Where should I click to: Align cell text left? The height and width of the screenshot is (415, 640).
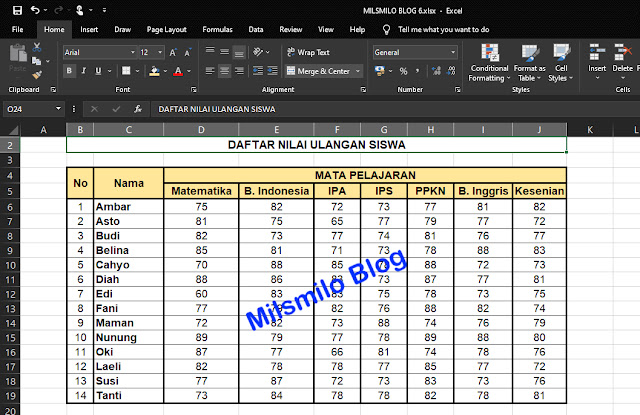pos(210,71)
